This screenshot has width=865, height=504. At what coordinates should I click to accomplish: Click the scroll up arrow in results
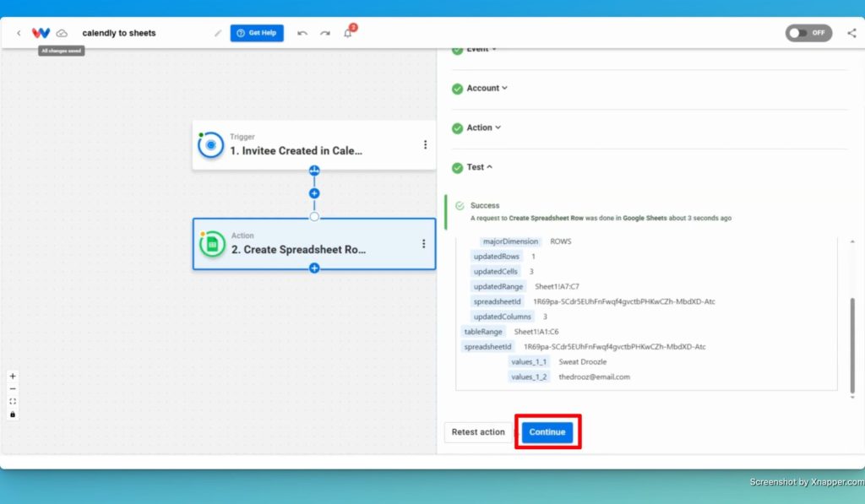[852, 241]
